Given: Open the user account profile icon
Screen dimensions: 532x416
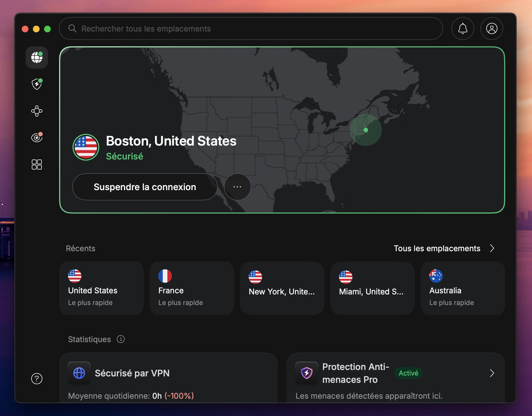Looking at the screenshot, I should tap(491, 28).
